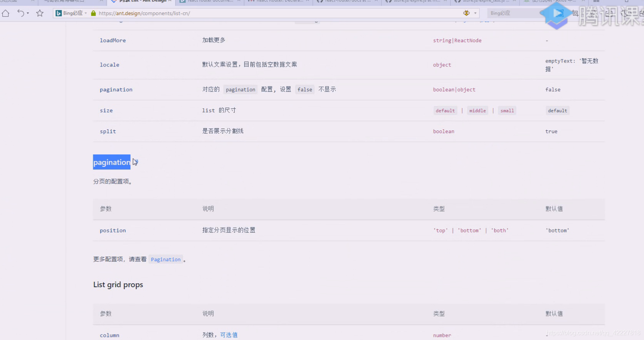The image size is (644, 340).
Task: Click the number type in column row
Action: pos(442,335)
